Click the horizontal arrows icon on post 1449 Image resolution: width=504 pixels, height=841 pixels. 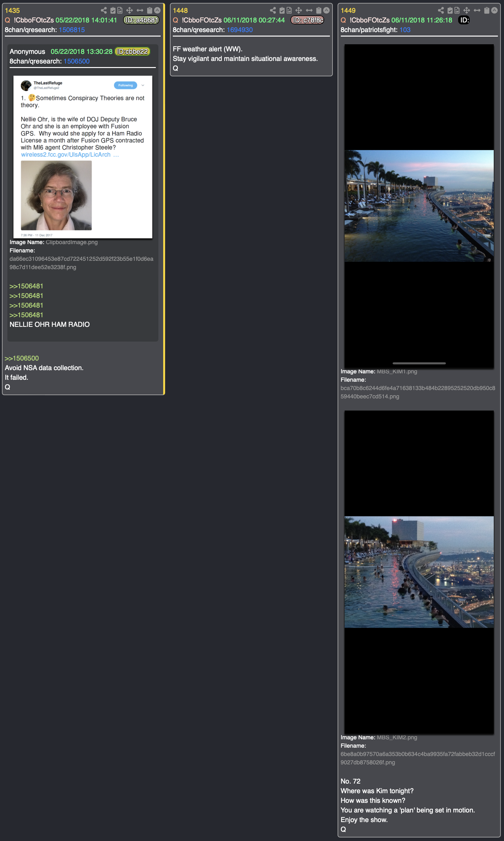pos(477,11)
